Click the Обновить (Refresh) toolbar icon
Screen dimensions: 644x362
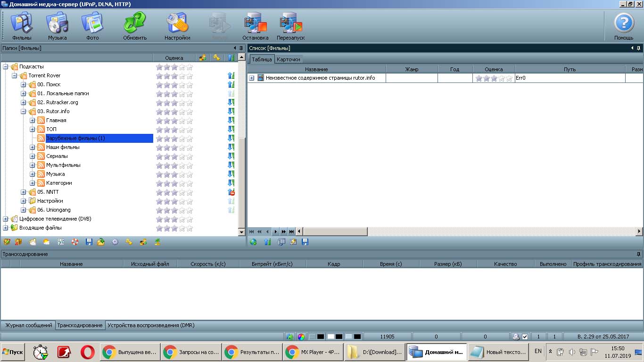(x=135, y=25)
